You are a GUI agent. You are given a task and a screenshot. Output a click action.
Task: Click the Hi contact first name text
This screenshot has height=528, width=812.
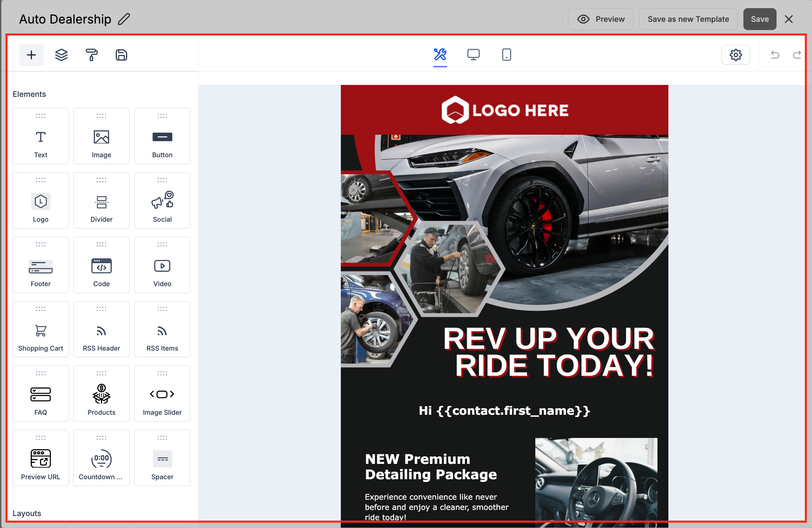(504, 411)
